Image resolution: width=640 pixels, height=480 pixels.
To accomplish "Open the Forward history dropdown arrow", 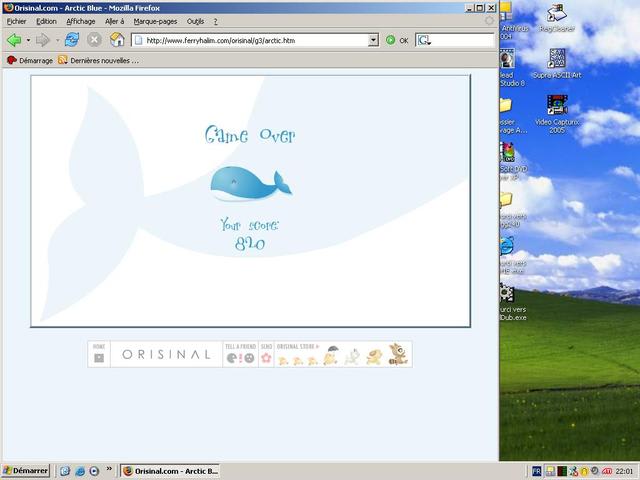I will click(x=57, y=40).
